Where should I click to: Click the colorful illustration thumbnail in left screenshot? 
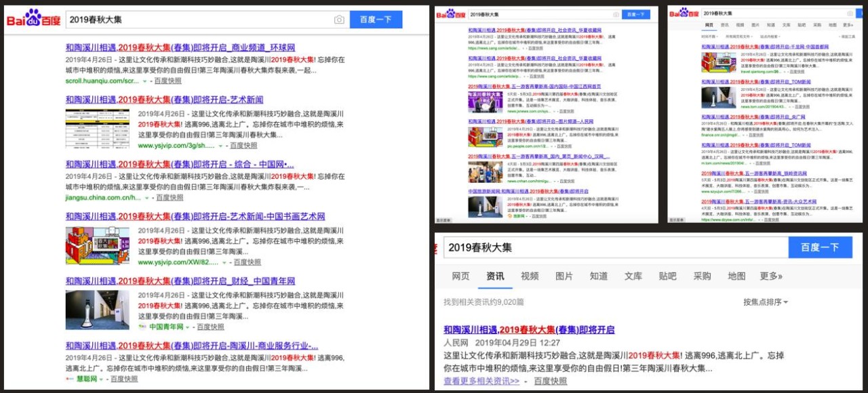coord(98,246)
